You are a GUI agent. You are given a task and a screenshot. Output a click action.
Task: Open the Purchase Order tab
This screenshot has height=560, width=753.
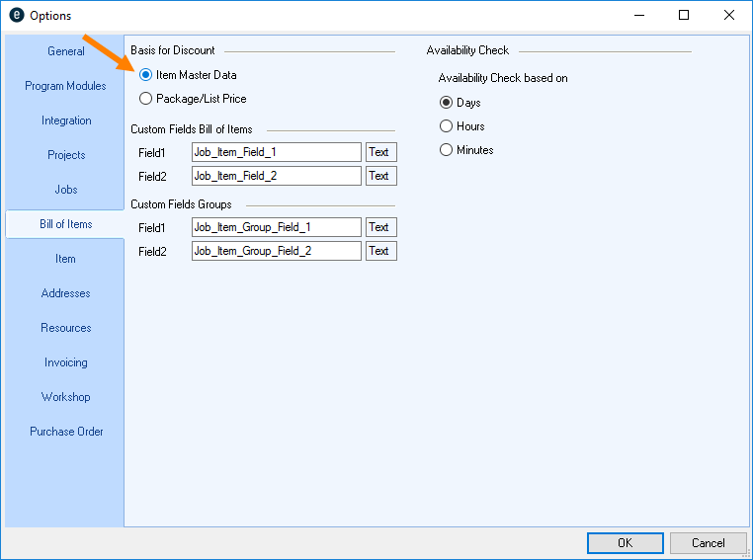click(65, 432)
